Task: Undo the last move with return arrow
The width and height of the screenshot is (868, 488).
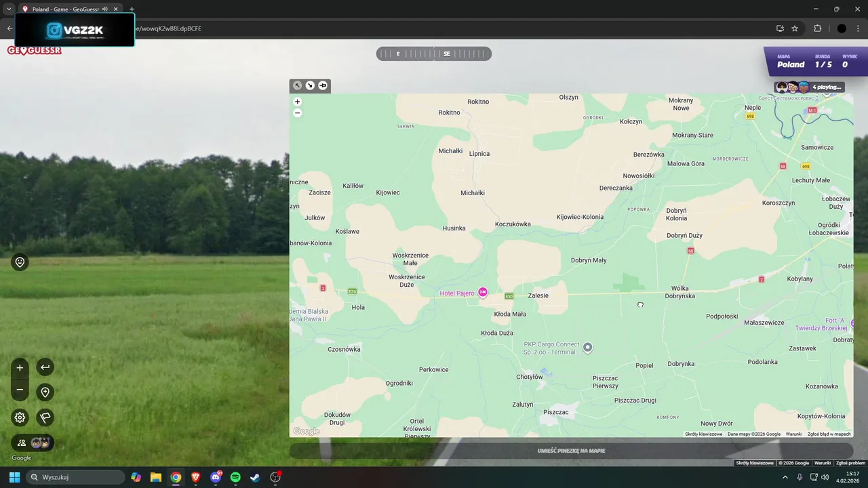Action: tap(45, 367)
